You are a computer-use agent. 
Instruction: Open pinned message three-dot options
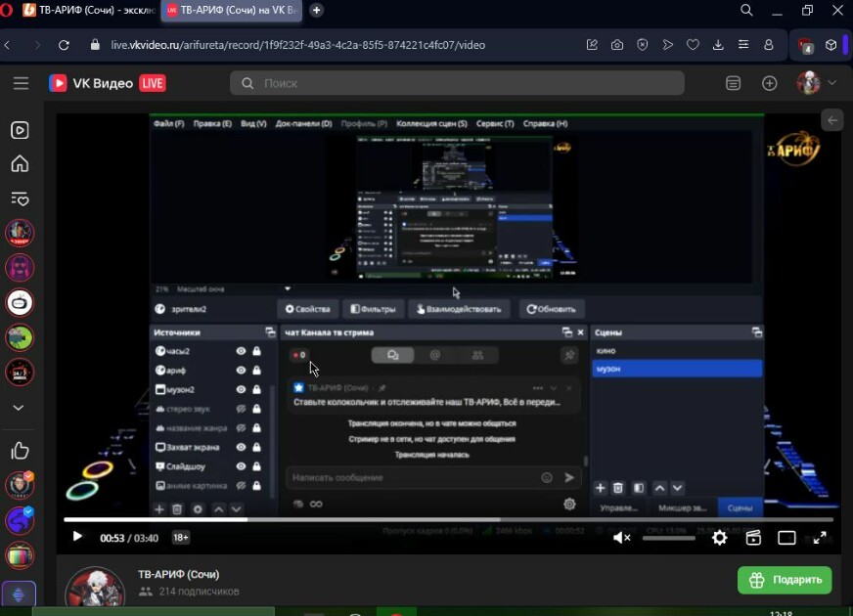[x=537, y=388]
